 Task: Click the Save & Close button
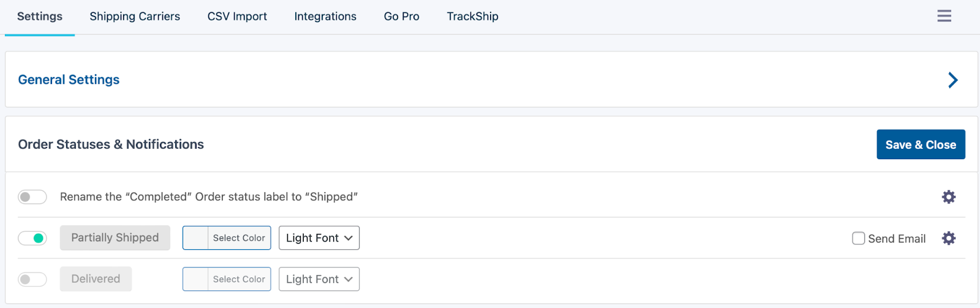(921, 145)
